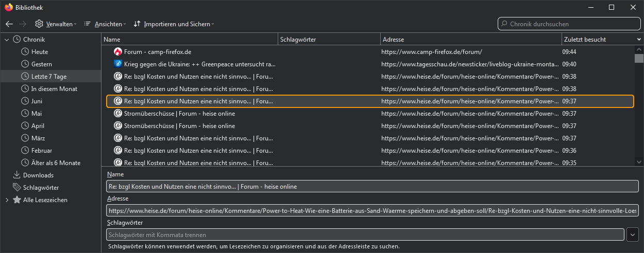Collapse the Chronik tree node
This screenshot has width=644, height=253.
point(7,40)
